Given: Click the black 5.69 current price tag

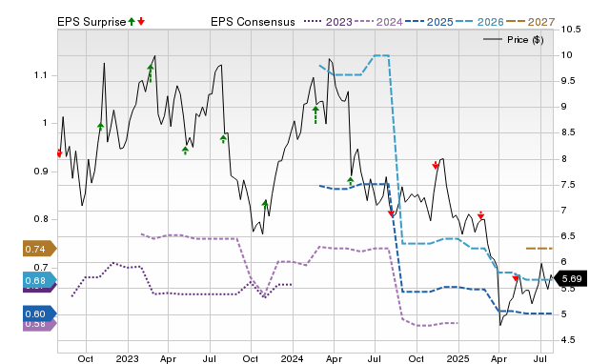Looking at the screenshot, I should 570,278.
